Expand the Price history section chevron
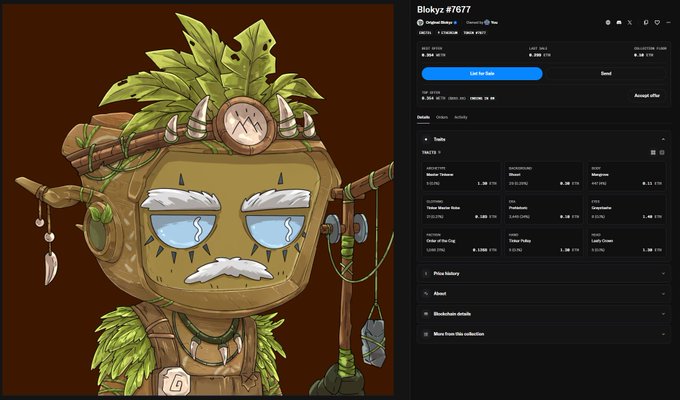The image size is (680, 400). (663, 273)
